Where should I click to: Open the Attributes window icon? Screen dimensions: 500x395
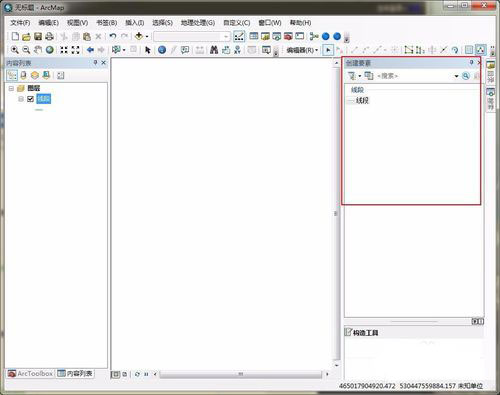click(469, 50)
